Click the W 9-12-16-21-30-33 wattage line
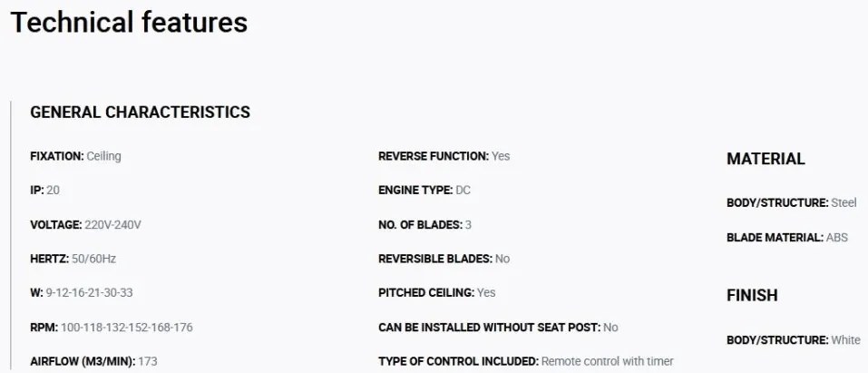This screenshot has width=868, height=373. coord(82,292)
